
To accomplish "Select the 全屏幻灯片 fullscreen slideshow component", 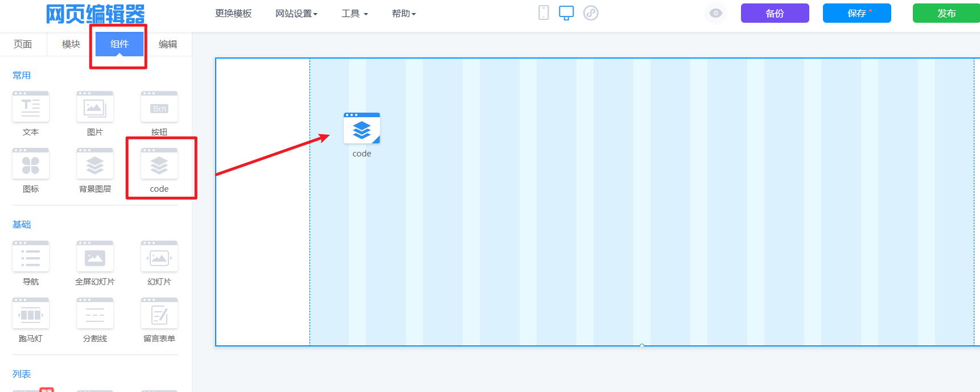I will click(95, 257).
